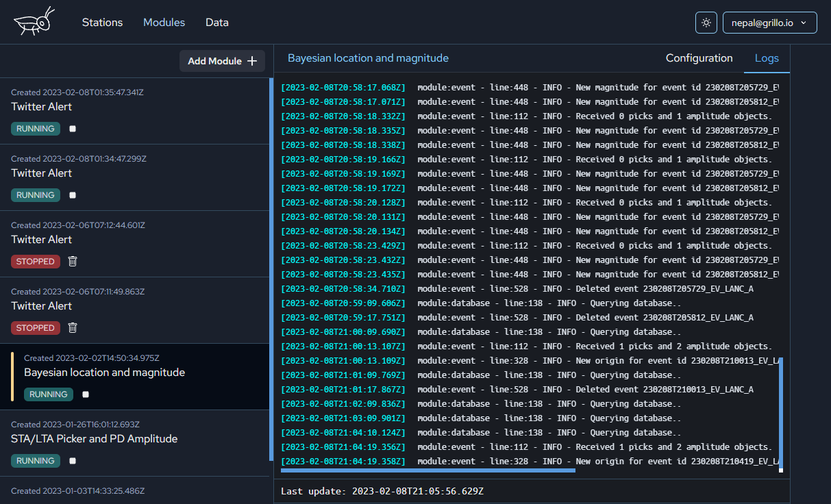Click STOPPED badge of Twitter Alert 2023-02-06T07:11:49
This screenshot has width=831, height=504.
coord(36,328)
